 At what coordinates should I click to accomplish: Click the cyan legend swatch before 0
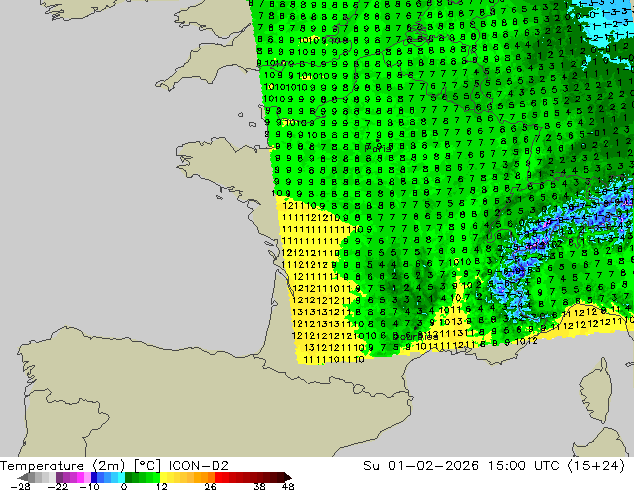tap(121, 477)
